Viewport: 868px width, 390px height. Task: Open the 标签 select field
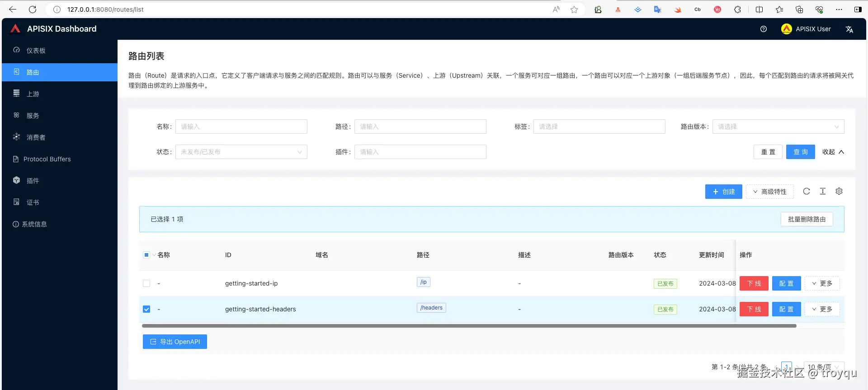(599, 127)
